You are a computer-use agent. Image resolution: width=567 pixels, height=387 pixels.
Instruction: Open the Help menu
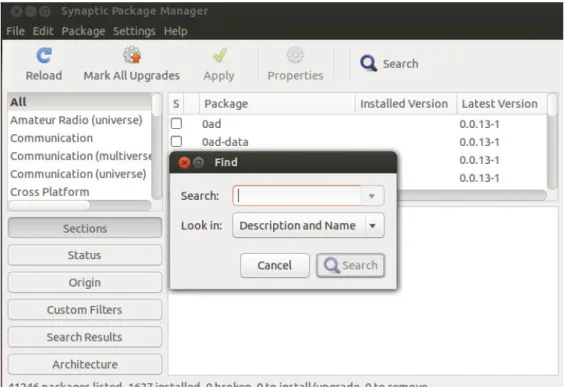coord(176,31)
